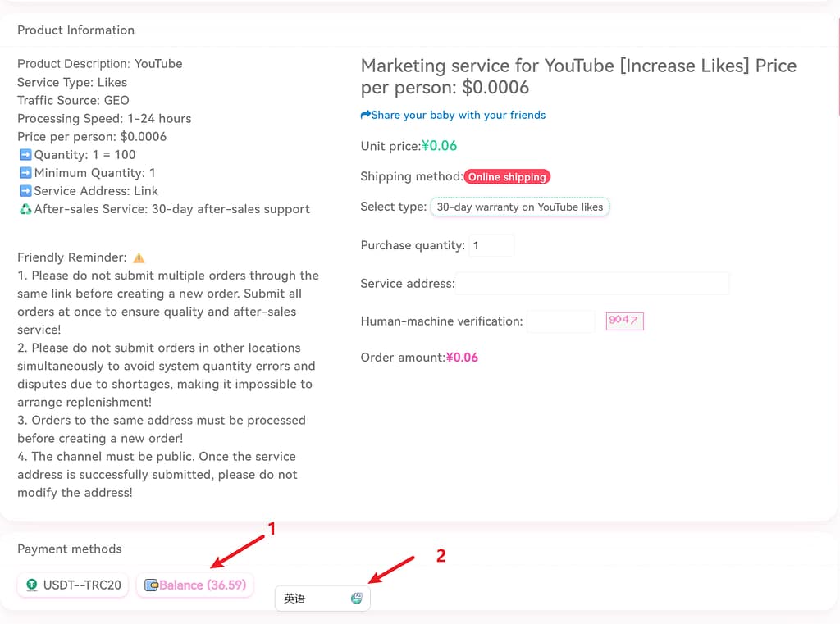The width and height of the screenshot is (840, 624).
Task: Pay with Balance (36.59)
Action: tap(194, 585)
